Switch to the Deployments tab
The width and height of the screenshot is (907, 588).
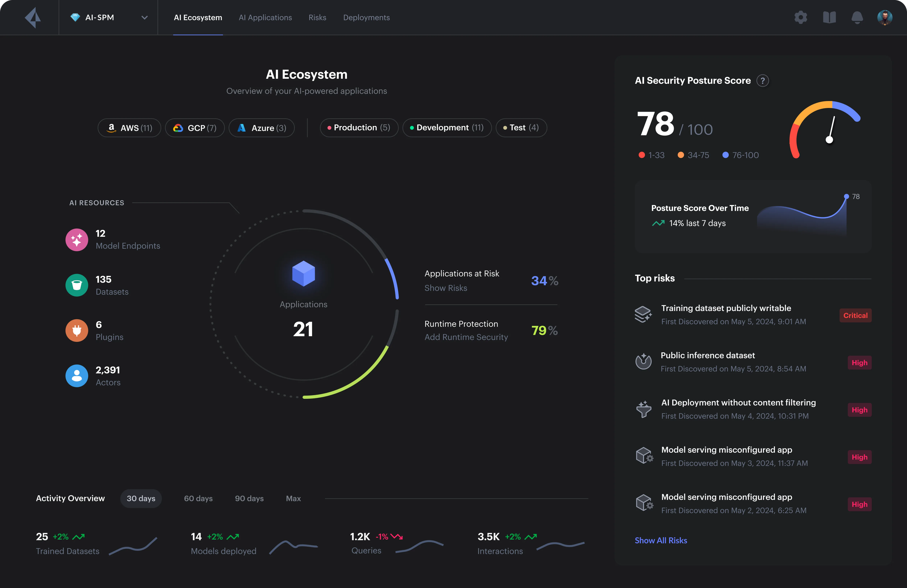366,18
